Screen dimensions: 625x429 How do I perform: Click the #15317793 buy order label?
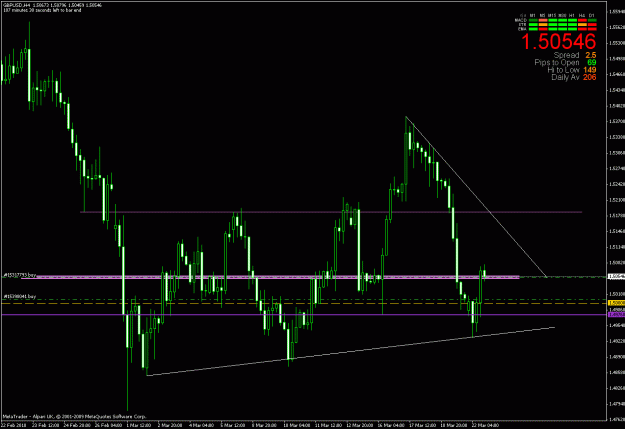tap(20, 275)
